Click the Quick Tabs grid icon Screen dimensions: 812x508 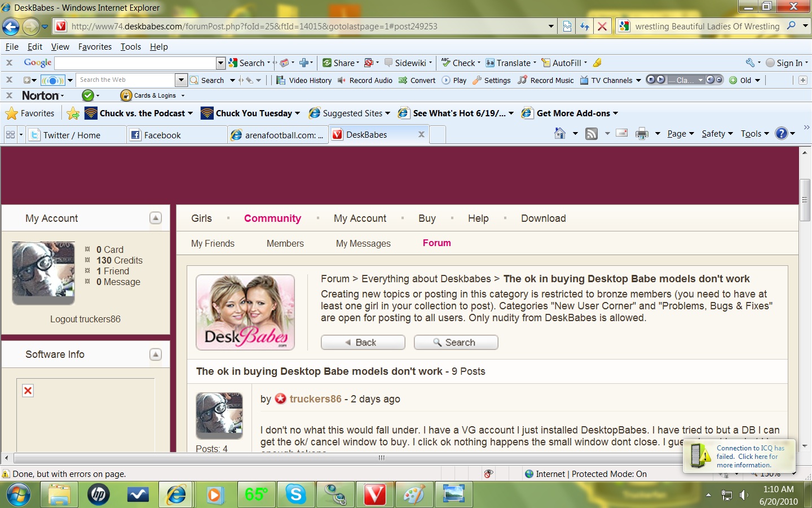pyautogui.click(x=10, y=135)
